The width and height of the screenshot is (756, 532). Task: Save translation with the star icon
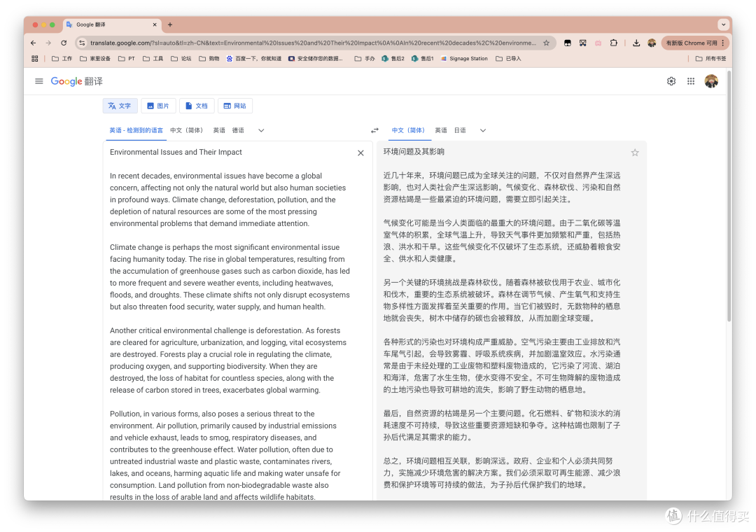click(635, 153)
